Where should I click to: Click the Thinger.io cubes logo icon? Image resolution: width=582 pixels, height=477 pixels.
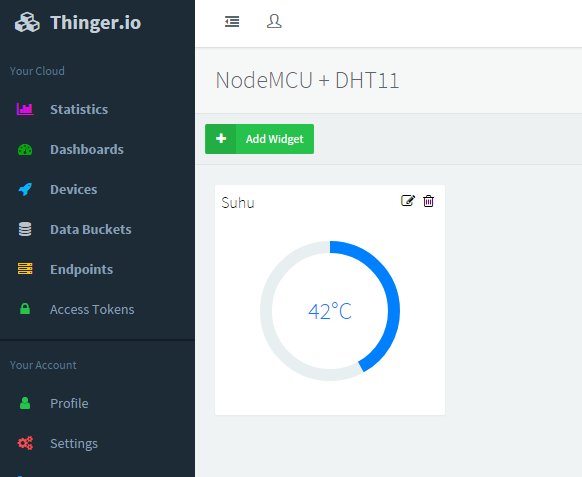tap(27, 22)
